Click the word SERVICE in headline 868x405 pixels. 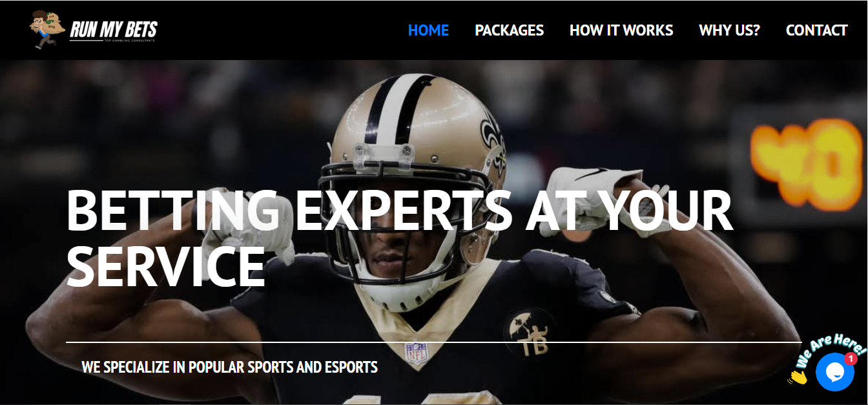(166, 266)
